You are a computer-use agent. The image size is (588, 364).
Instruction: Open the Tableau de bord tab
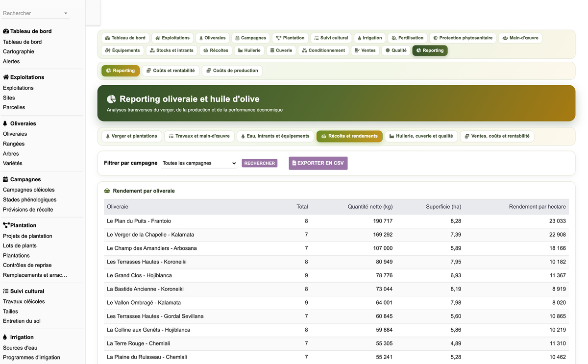tap(125, 38)
